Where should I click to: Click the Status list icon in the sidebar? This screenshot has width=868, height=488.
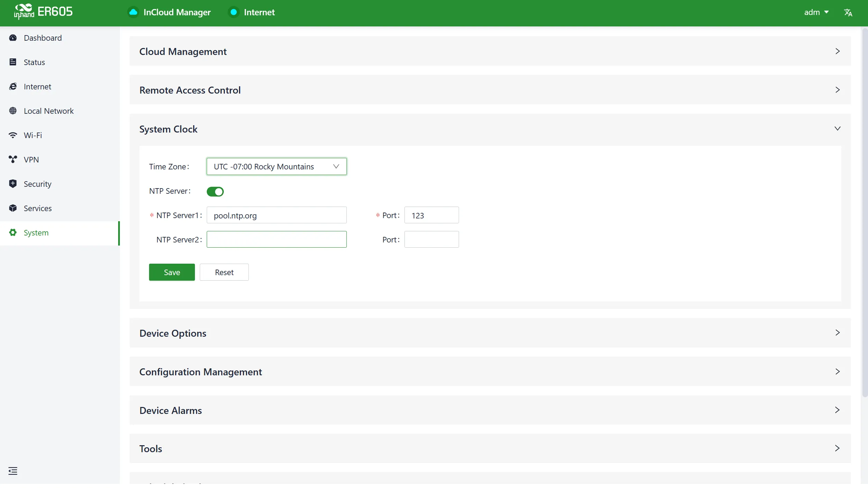[x=13, y=62]
